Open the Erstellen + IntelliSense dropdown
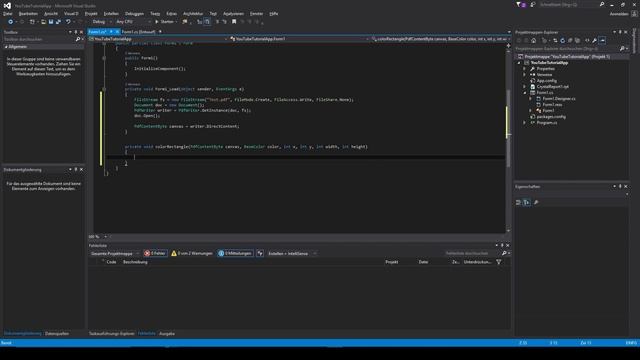The width and height of the screenshot is (640, 360). pyautogui.click(x=292, y=253)
